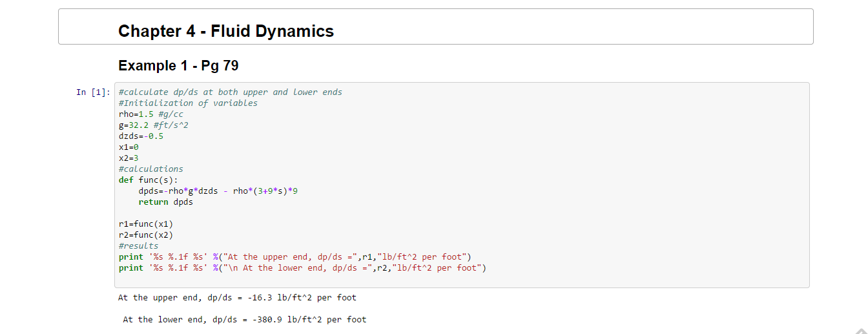868x334 pixels.
Task: Click the r1=func(x1) line
Action: coord(146,224)
